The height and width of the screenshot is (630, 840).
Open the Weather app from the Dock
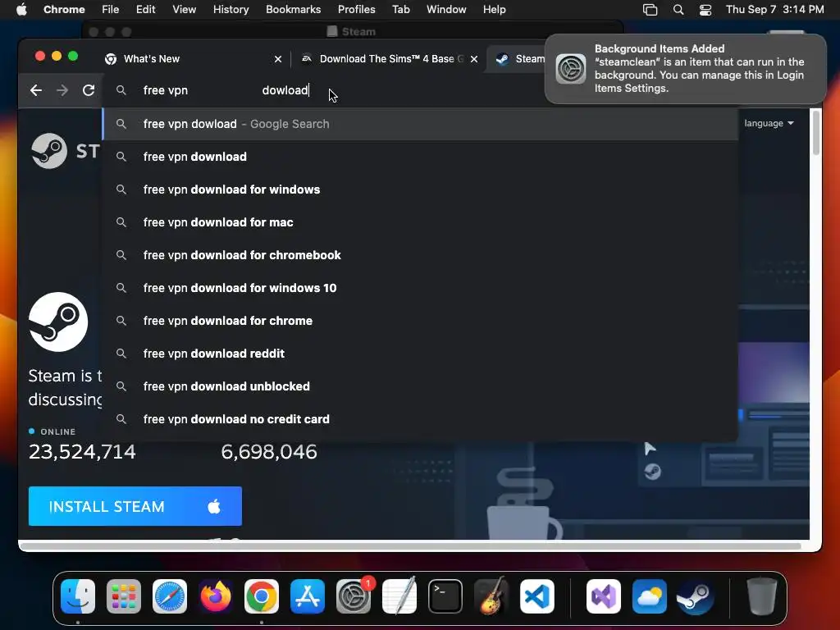650,596
